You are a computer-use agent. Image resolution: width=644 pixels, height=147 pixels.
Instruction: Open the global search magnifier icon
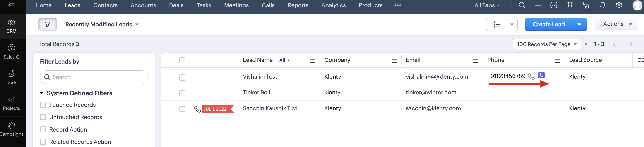522,5
